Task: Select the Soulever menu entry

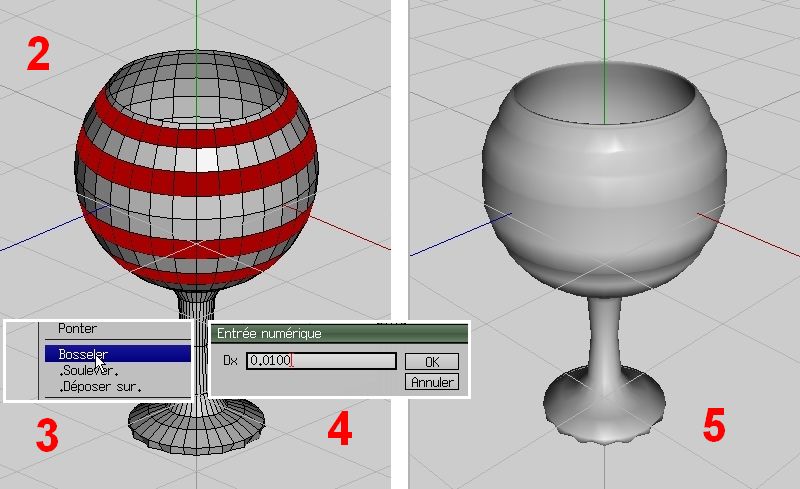Action: pyautogui.click(x=117, y=371)
